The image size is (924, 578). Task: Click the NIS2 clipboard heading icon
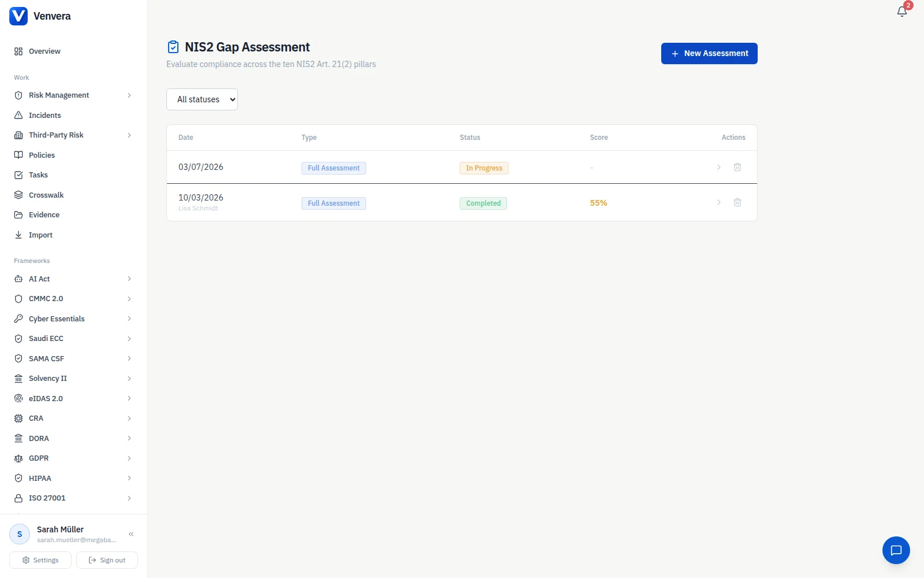click(173, 47)
